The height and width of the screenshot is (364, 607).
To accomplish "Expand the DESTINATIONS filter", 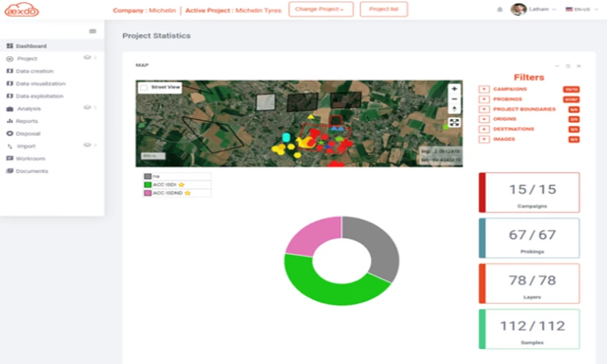I will (484, 129).
